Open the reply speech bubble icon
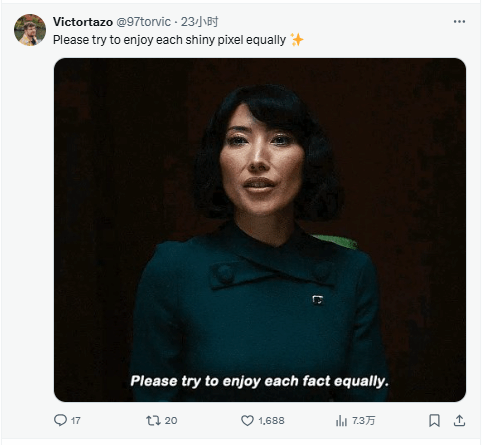The image size is (482, 445). [x=60, y=420]
